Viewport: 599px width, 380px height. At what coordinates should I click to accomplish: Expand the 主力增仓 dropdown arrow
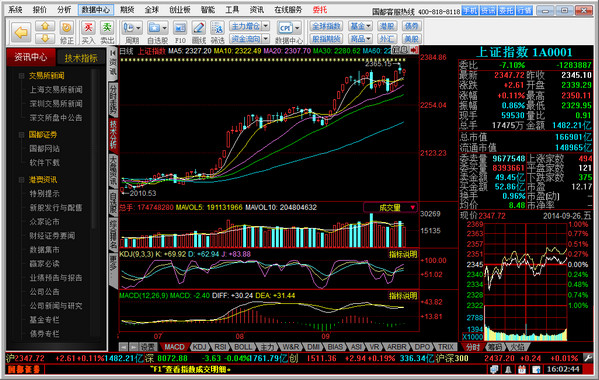(x=266, y=26)
